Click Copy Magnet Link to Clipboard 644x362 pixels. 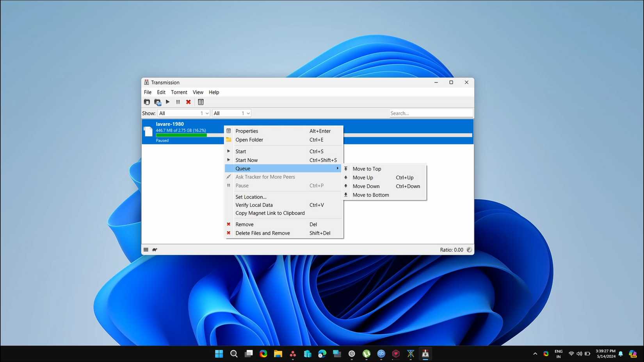[270, 213]
